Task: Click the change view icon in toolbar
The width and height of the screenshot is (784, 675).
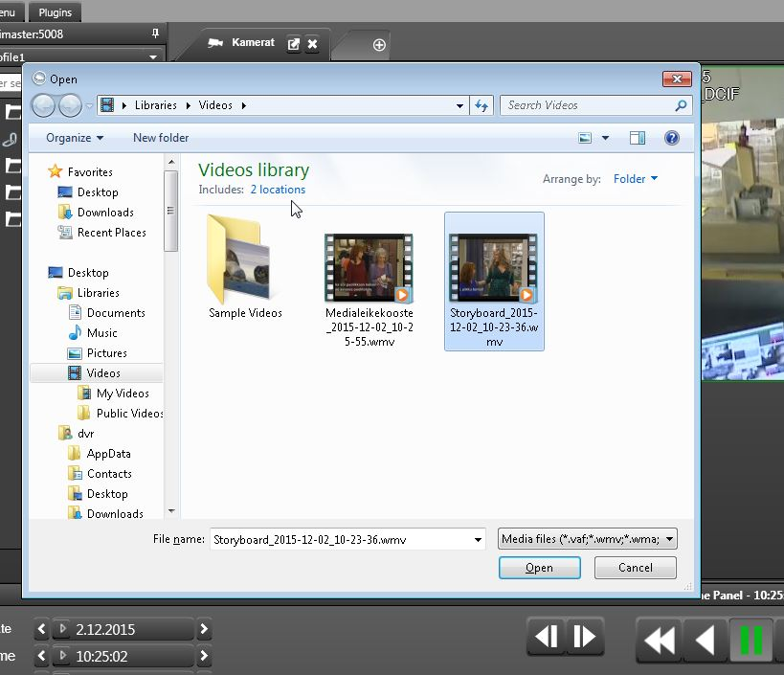Action: (x=585, y=138)
